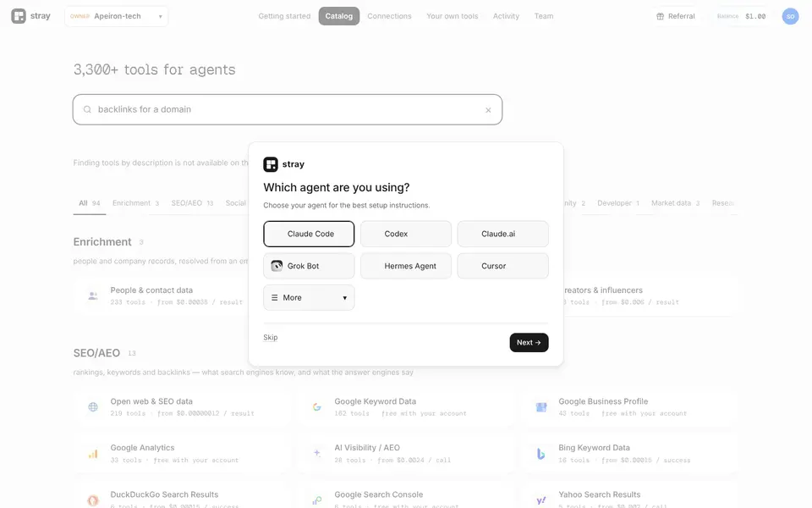
Task: Select the Market data 3 category tab
Action: 675,203
